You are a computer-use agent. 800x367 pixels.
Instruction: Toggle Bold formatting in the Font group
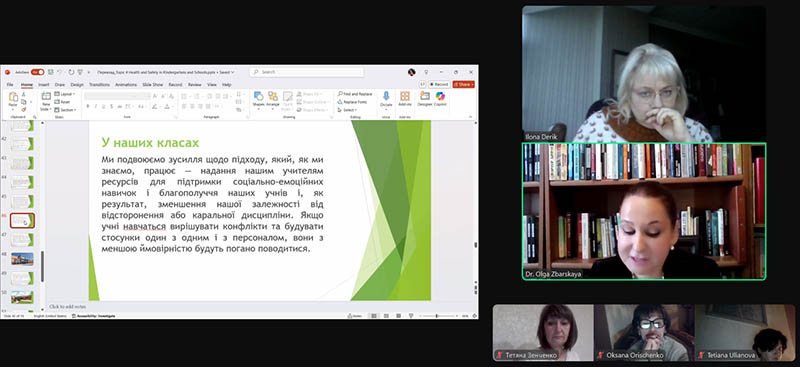click(88, 106)
